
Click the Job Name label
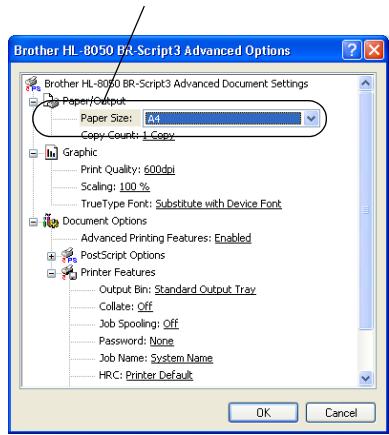(123, 358)
